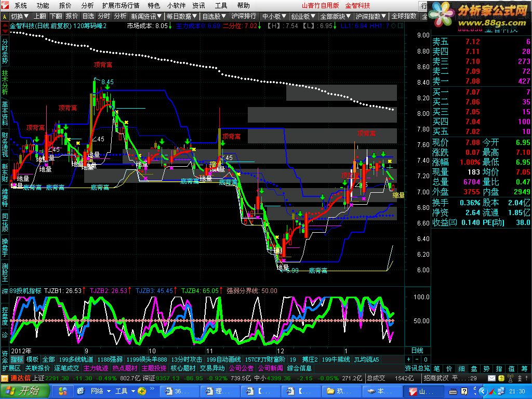Viewport: 532px width, 399px height.
Task: Open the 每日数据 dropdown
Action: click(182, 16)
